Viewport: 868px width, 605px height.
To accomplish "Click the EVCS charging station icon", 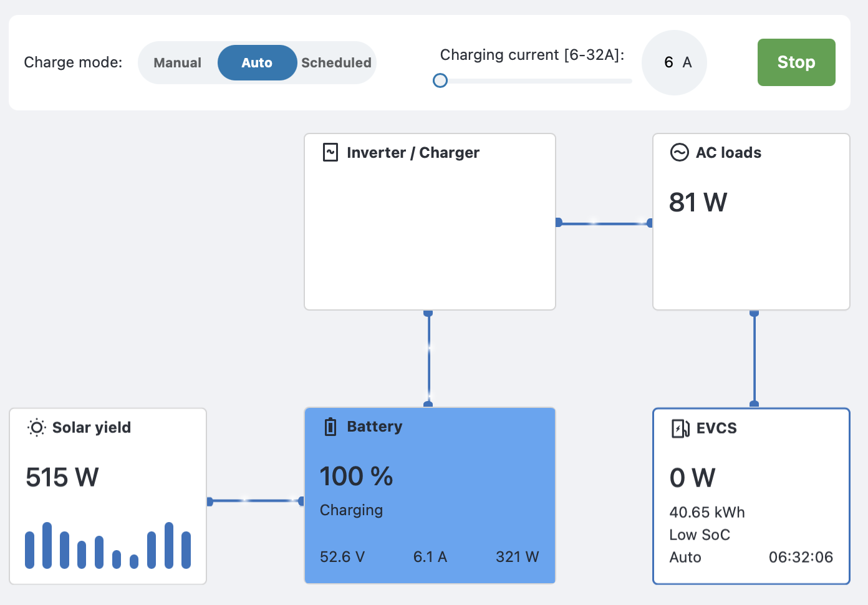I will pos(680,428).
